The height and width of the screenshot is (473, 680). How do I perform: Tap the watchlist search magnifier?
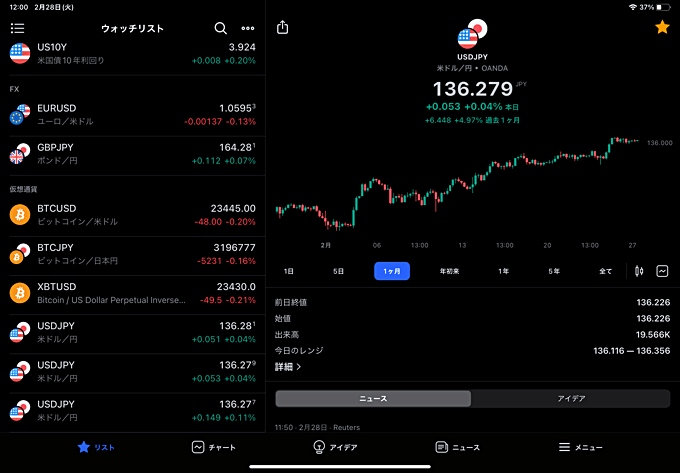[220, 28]
